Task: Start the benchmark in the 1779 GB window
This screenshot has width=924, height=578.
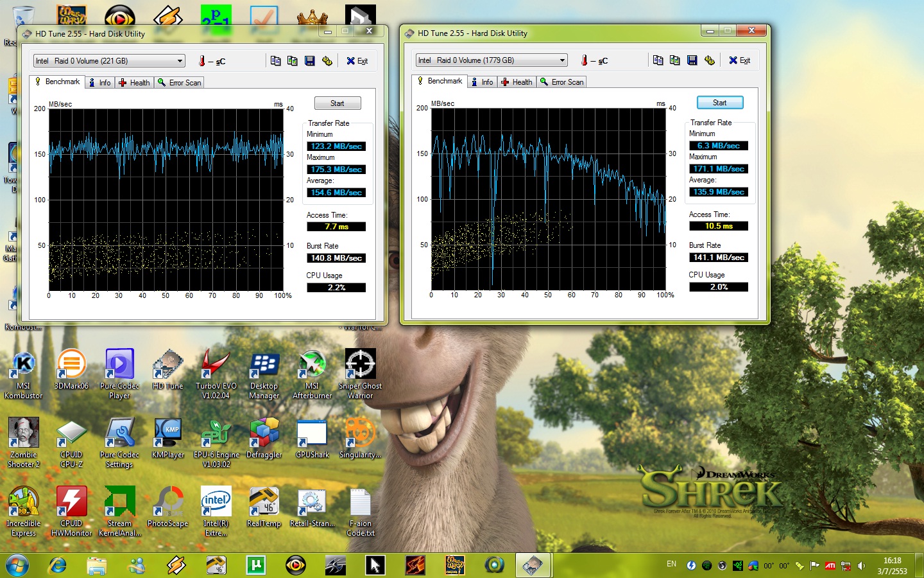Action: (x=720, y=103)
